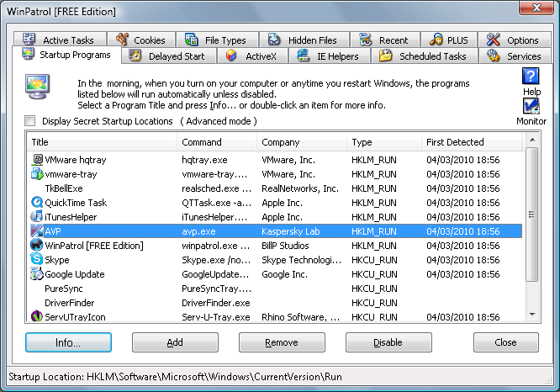This screenshot has width=560, height=392.
Task: Click the Close button at bottom
Action: coord(505,342)
